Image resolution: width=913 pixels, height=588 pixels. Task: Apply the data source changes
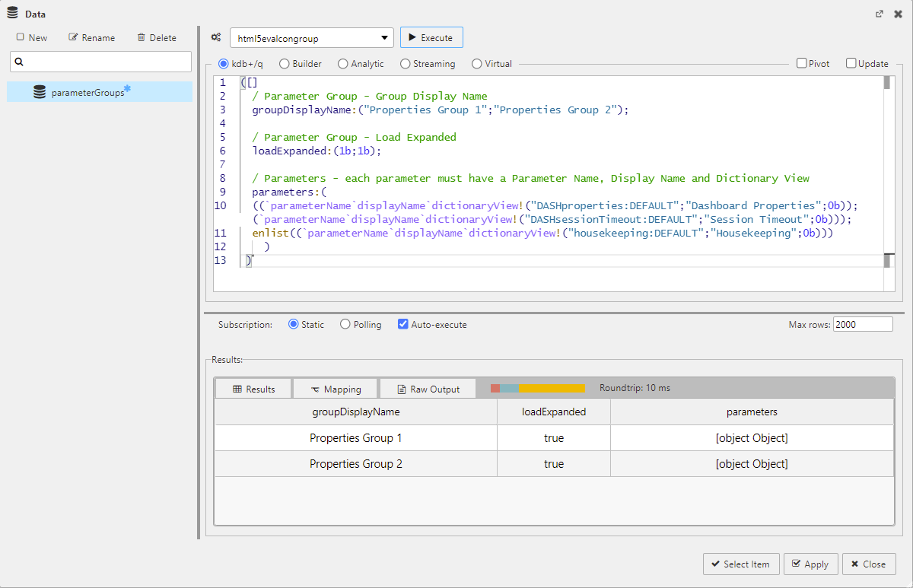tap(810, 564)
